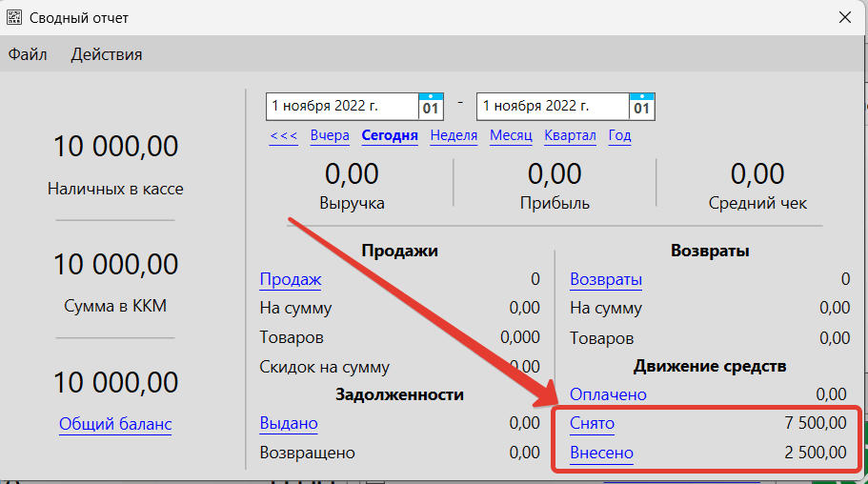Go to previous period with <<< link
Image resolution: width=868 pixels, height=484 pixels.
[x=284, y=135]
